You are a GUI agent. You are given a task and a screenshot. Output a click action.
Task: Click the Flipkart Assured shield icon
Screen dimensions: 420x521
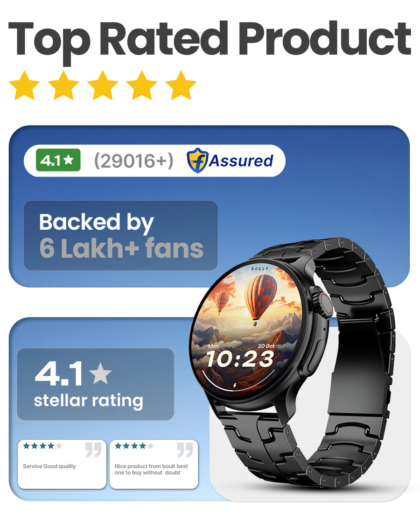(x=197, y=161)
